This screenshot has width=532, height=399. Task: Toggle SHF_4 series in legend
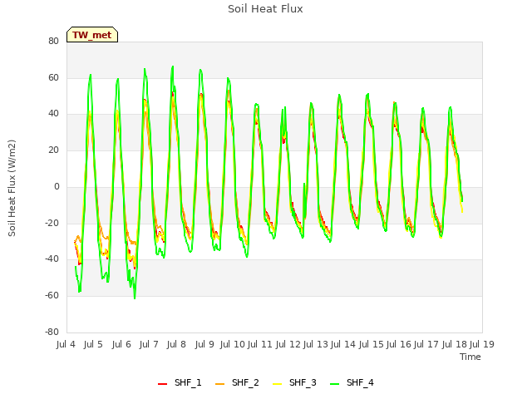coord(352,382)
